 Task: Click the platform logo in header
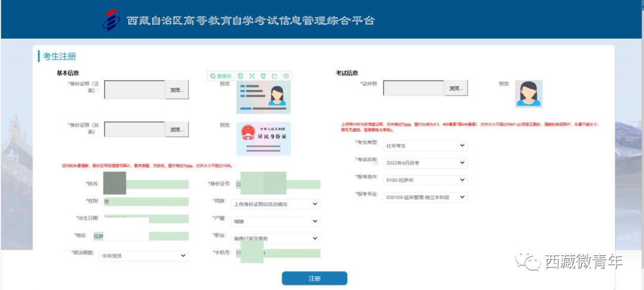tap(111, 20)
